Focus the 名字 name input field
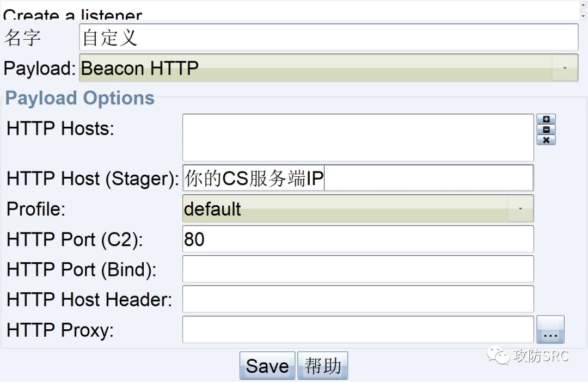This screenshot has height=382, width=588. coord(328,38)
